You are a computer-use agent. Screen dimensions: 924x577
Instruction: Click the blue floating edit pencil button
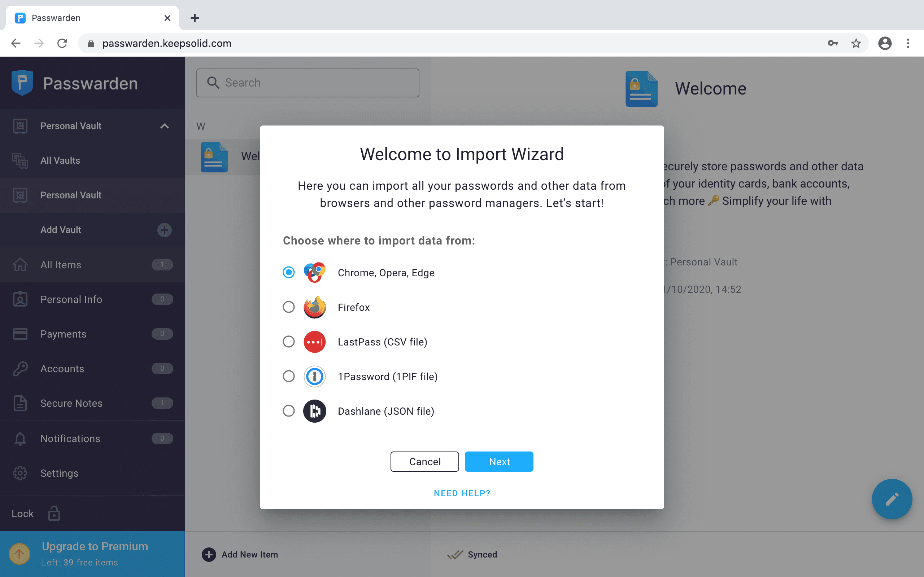tap(892, 499)
